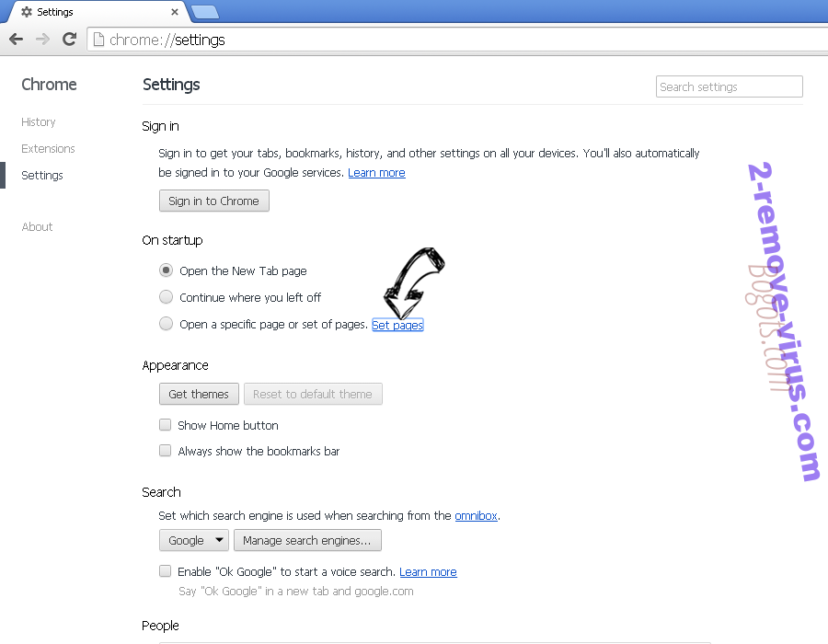Click the Chrome heading in sidebar
The width and height of the screenshot is (828, 644).
coord(49,85)
